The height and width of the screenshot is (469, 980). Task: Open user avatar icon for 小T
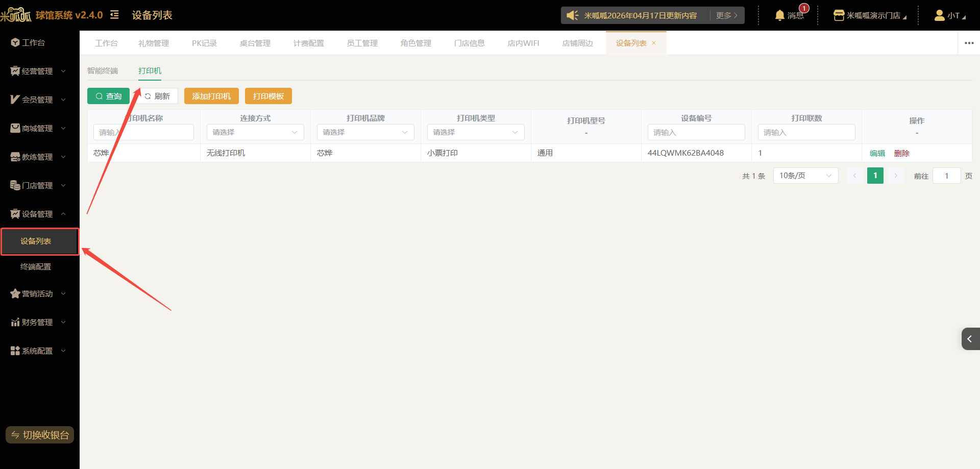(x=939, y=15)
